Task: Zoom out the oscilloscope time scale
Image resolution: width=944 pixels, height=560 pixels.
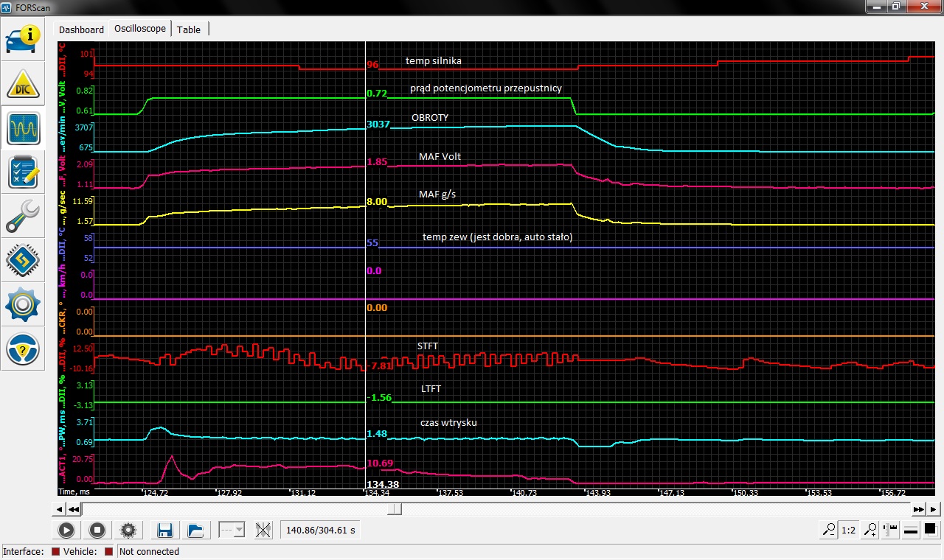Action: click(830, 530)
